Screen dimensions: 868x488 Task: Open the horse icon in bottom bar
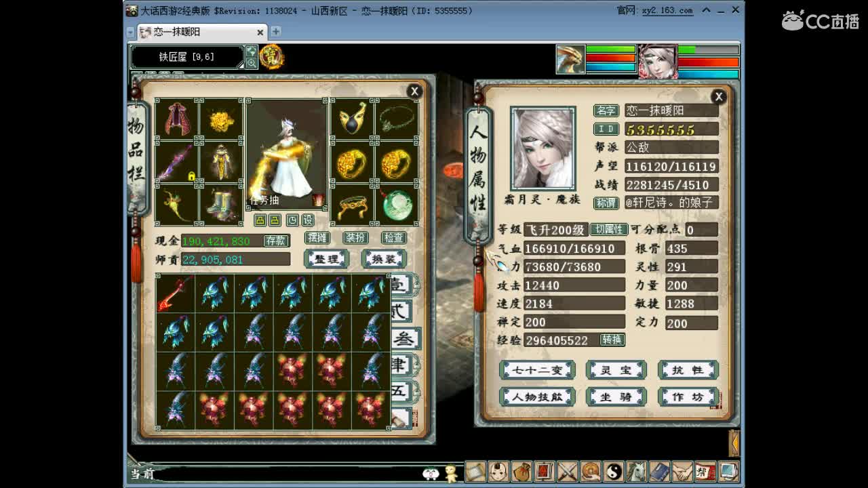pos(636,470)
